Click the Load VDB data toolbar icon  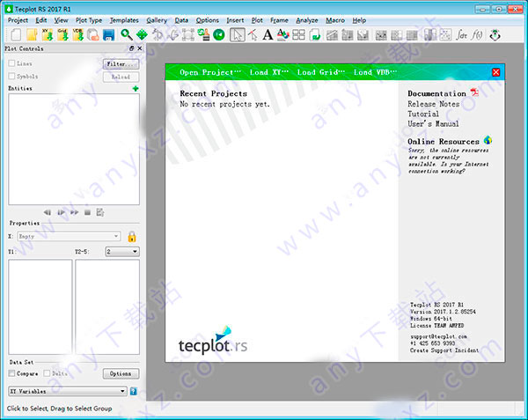coord(78,34)
